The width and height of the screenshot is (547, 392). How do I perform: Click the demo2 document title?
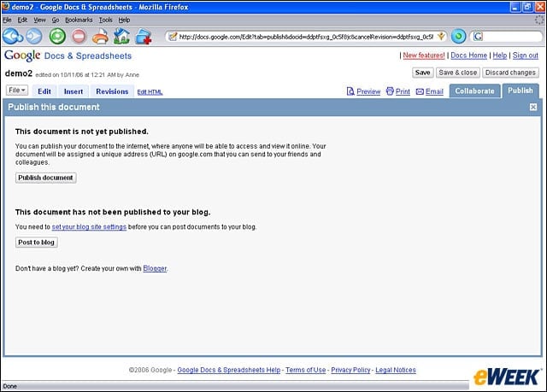coord(19,73)
